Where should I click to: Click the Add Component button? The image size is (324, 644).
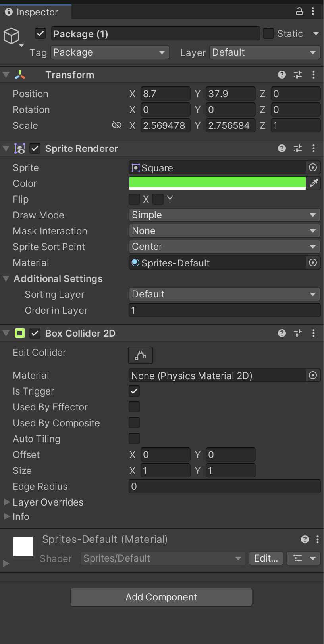click(161, 597)
